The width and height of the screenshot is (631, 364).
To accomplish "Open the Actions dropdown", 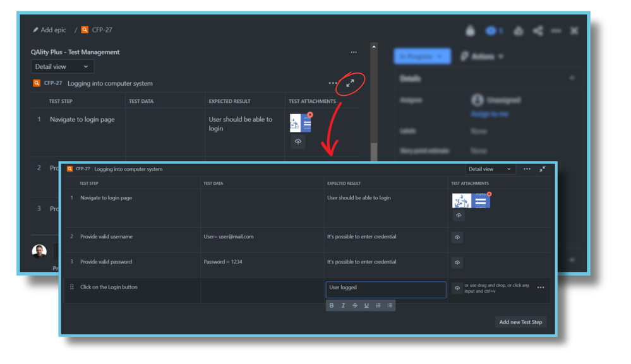I will pos(481,56).
